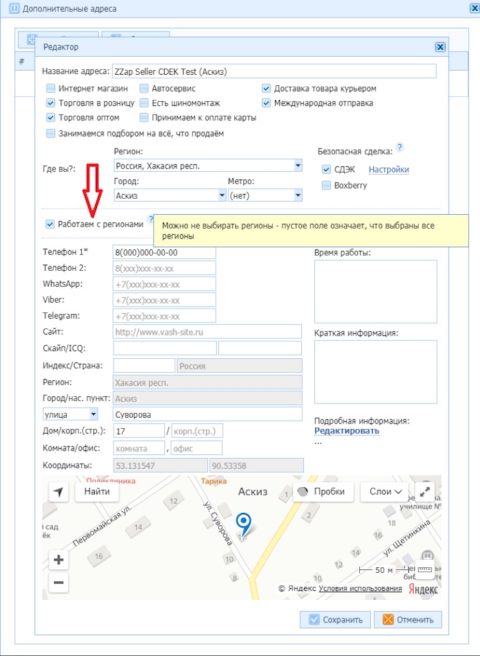Open the Слои map layers dropdown
This screenshot has height=656, width=480.
click(385, 492)
